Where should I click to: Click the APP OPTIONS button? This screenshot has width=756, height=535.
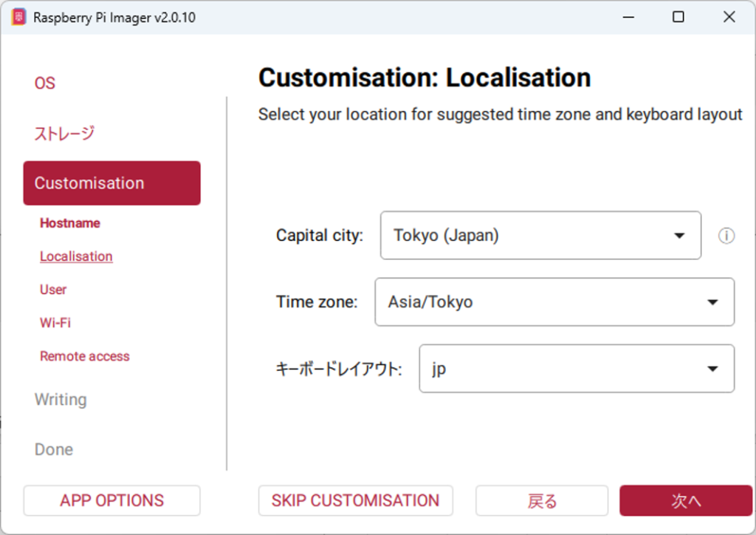tap(112, 501)
